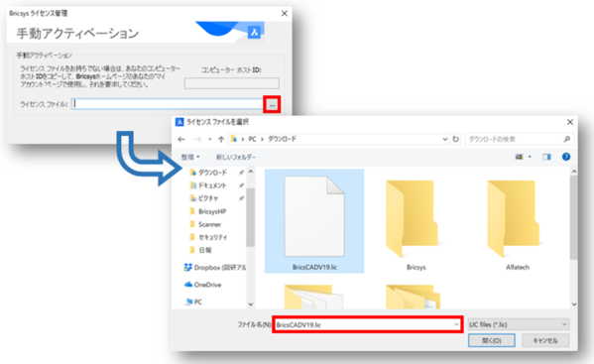594x364 pixels.
Task: Select ドキュメント in the navigation pane
Action: (x=212, y=185)
